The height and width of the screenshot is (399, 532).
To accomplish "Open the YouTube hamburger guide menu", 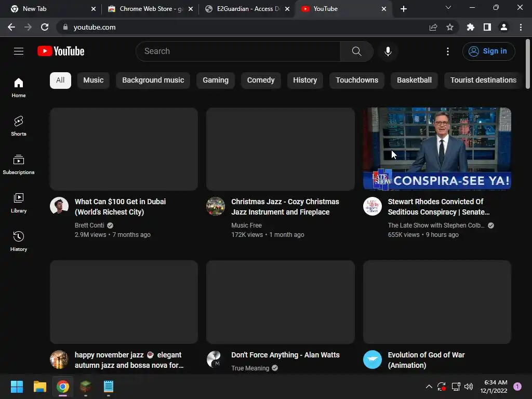I will (x=19, y=51).
